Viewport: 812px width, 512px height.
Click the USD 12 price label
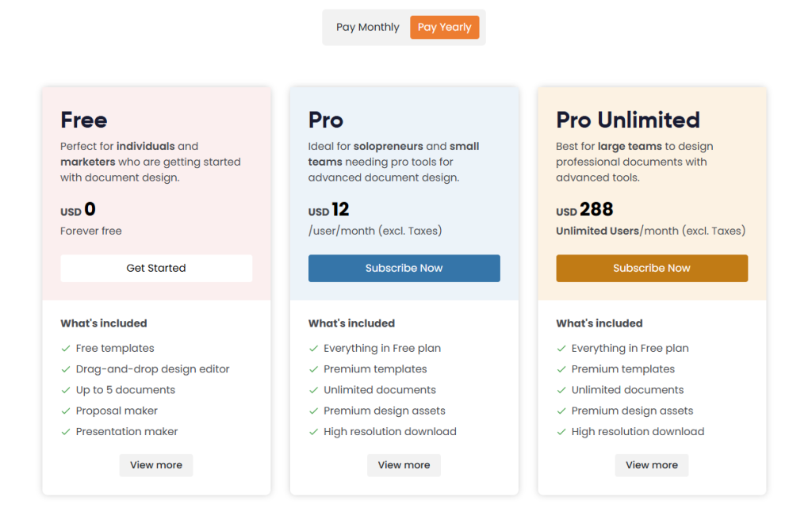click(329, 209)
